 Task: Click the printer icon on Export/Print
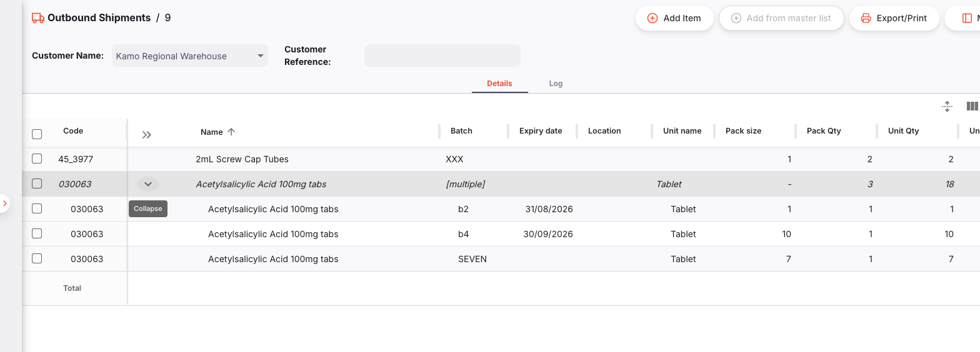[x=866, y=18]
